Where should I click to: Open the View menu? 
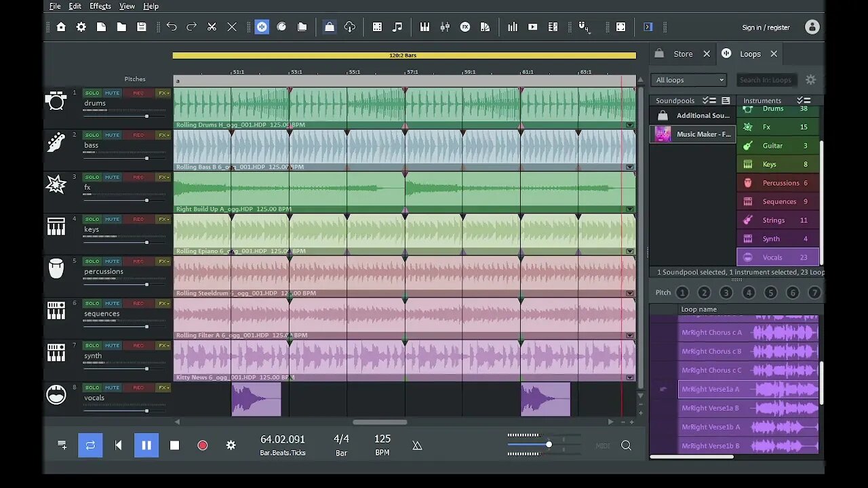127,6
